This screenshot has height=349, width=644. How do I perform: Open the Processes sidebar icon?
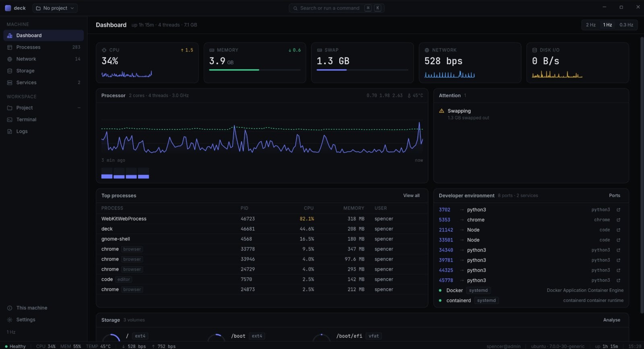pyautogui.click(x=10, y=47)
